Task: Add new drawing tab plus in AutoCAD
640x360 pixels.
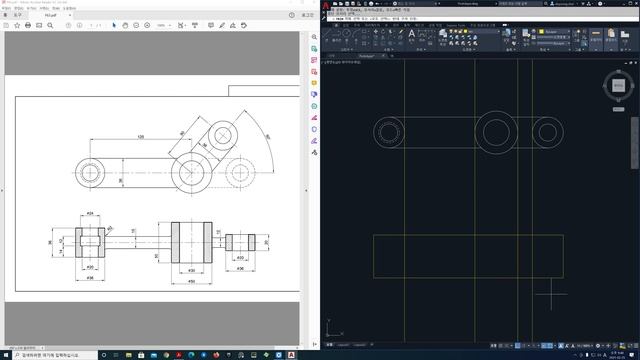Action: tap(392, 56)
